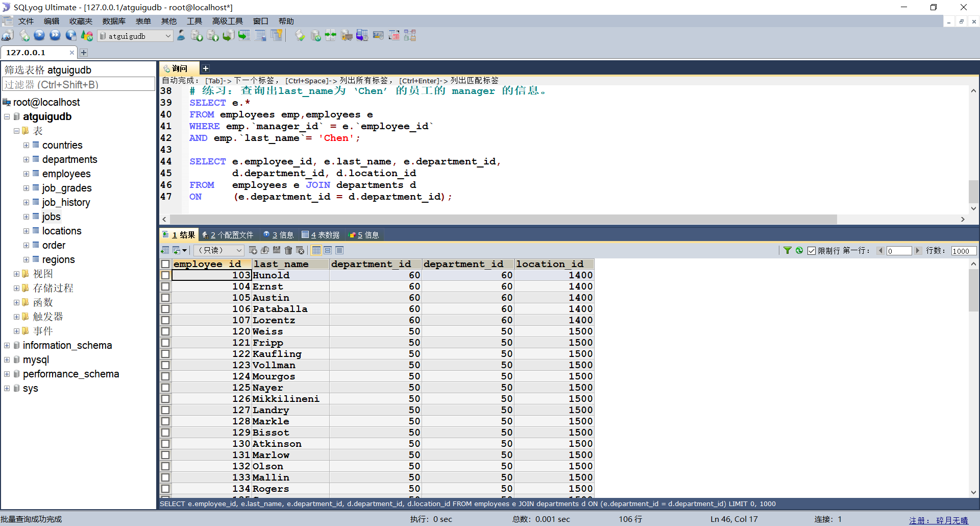Open the user manager icon
The image size is (980, 526).
(181, 36)
